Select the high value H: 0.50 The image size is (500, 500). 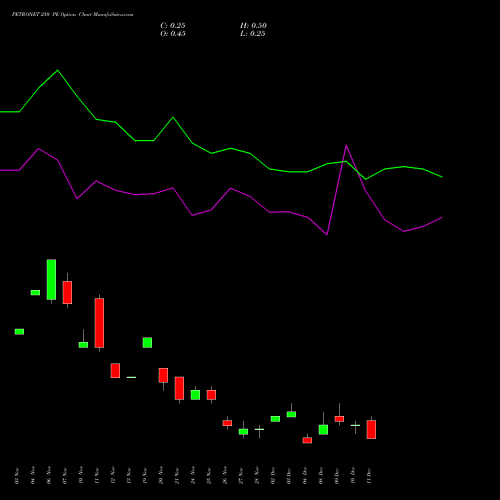[x=253, y=26]
